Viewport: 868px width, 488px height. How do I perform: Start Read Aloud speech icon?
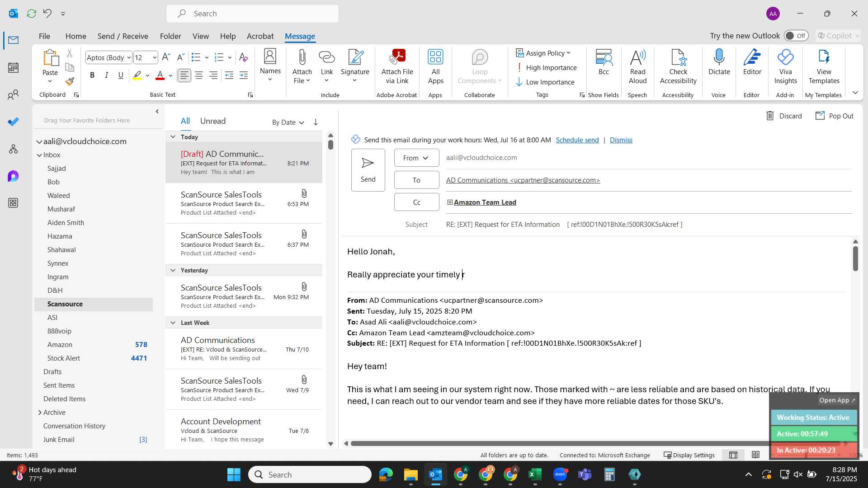[638, 66]
